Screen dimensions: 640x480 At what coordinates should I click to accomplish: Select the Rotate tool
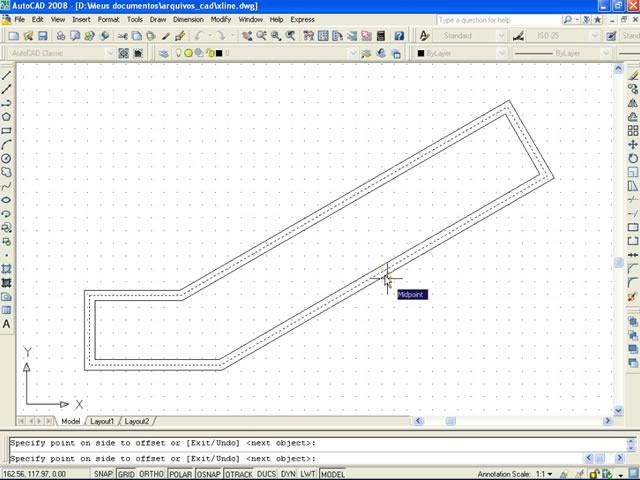pyautogui.click(x=633, y=158)
